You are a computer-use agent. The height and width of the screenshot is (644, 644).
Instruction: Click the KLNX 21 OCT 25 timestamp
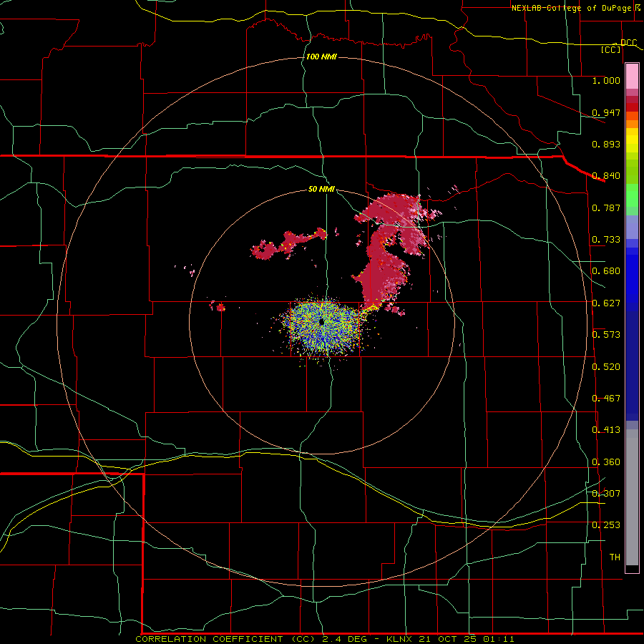click(x=450, y=639)
